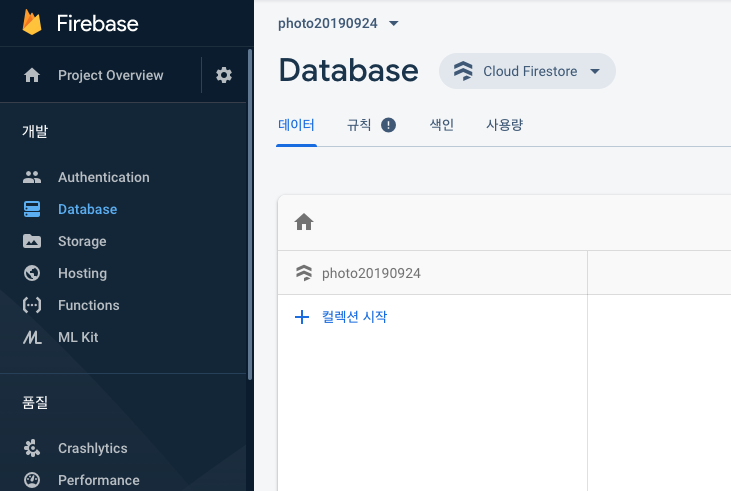Click the home icon in data breadcrumb
The image size is (731, 491).
coord(304,222)
